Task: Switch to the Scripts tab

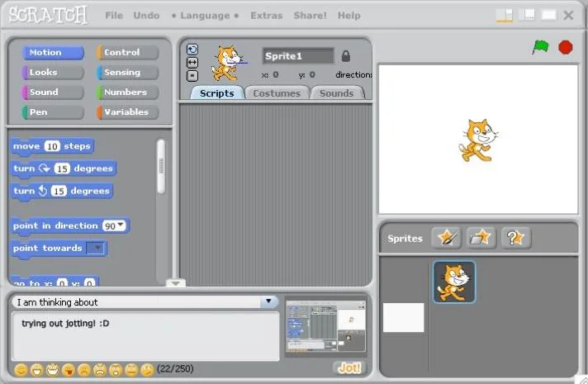Action: click(x=216, y=93)
